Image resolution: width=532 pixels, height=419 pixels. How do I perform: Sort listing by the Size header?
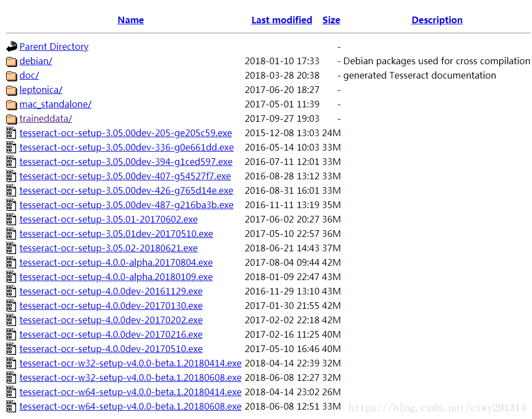[x=331, y=20]
